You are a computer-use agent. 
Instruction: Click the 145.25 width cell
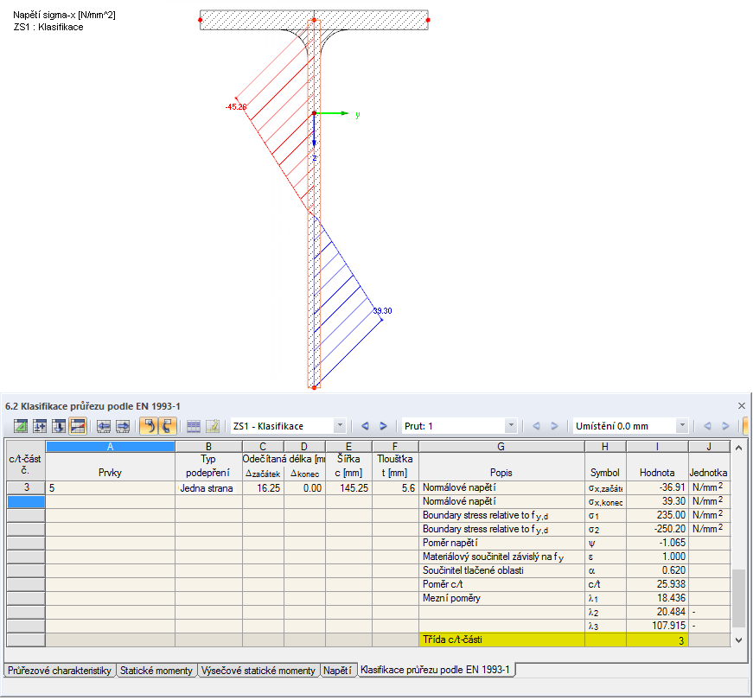point(348,487)
